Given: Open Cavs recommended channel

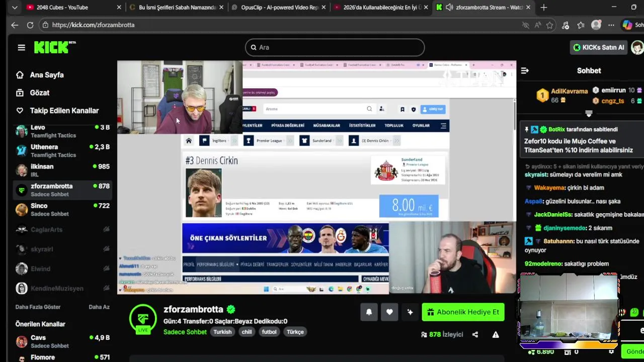Looking at the screenshot, I should coord(63,341).
